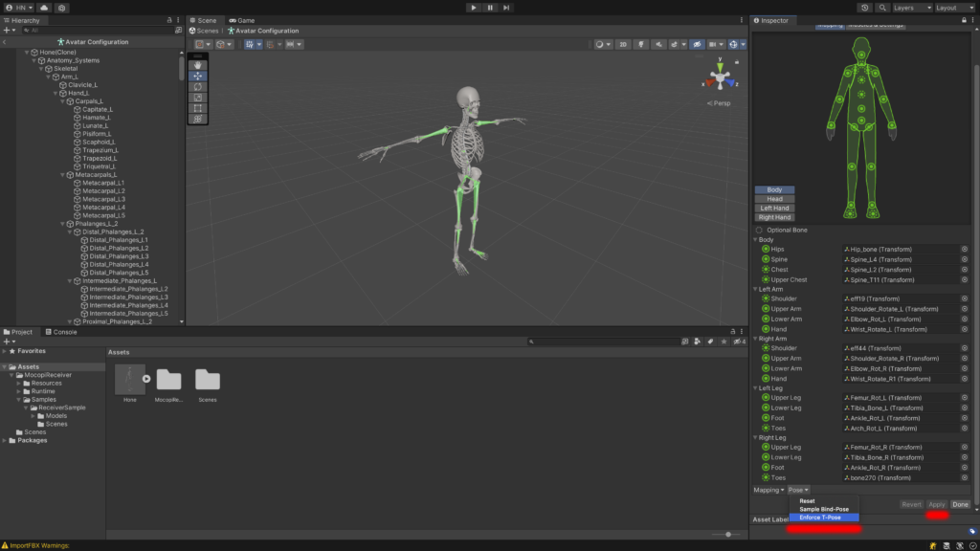This screenshot has width=980, height=551.
Task: Select the Hand view tool
Action: pyautogui.click(x=198, y=66)
